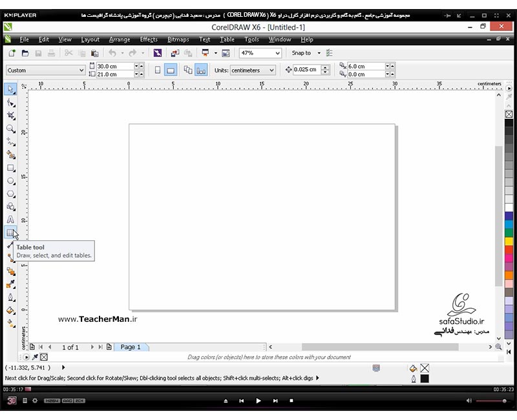Image resolution: width=517 pixels, height=420 pixels.
Task: Open the Options icon beside Snap to
Action: pos(329,53)
